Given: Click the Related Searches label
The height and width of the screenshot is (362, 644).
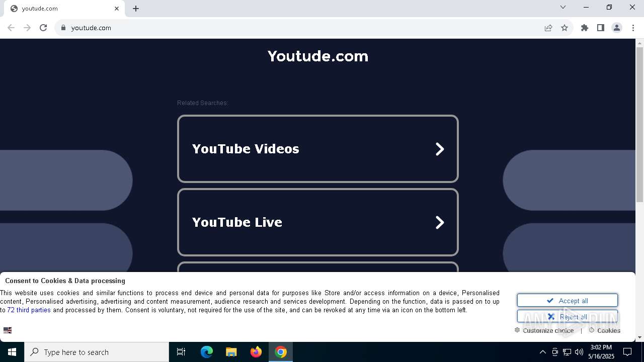Looking at the screenshot, I should click(x=203, y=103).
